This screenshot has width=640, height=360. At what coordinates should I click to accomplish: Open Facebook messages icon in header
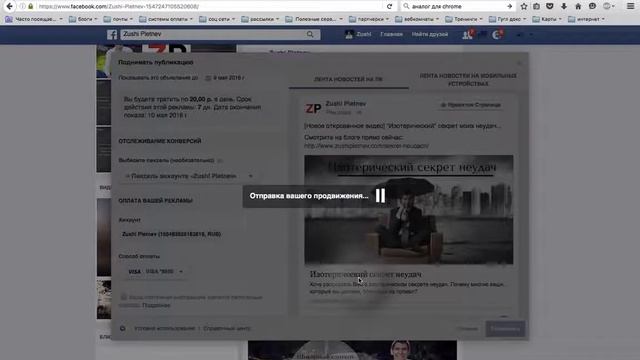(482, 35)
